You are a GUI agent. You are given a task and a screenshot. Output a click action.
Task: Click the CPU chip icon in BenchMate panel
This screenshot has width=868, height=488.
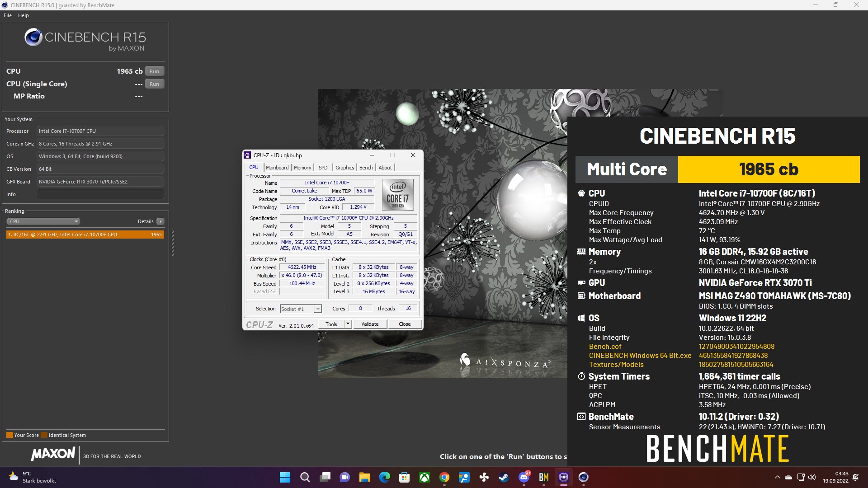pyautogui.click(x=581, y=193)
